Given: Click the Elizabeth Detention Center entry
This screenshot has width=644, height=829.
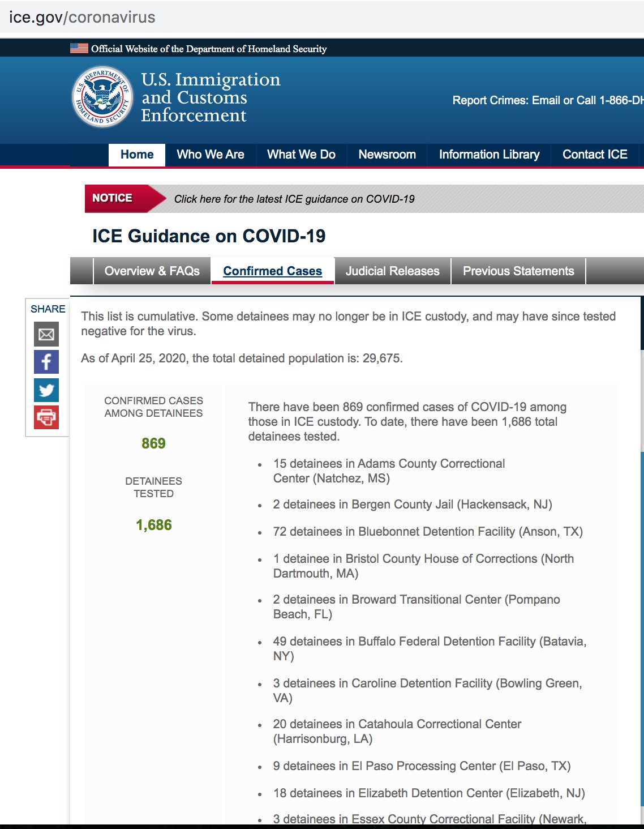Looking at the screenshot, I should 429,793.
